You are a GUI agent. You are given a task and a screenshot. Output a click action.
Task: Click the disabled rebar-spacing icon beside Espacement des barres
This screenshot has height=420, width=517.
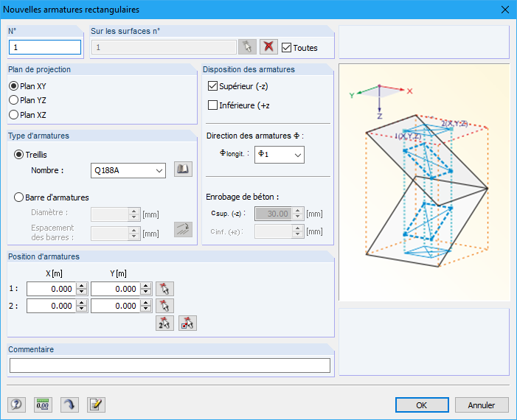(183, 229)
